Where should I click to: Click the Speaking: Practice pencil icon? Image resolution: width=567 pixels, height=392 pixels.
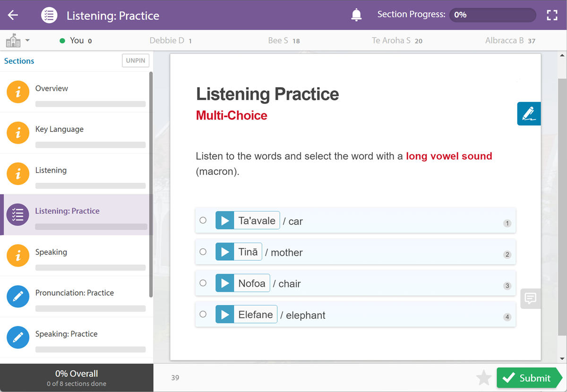point(18,337)
